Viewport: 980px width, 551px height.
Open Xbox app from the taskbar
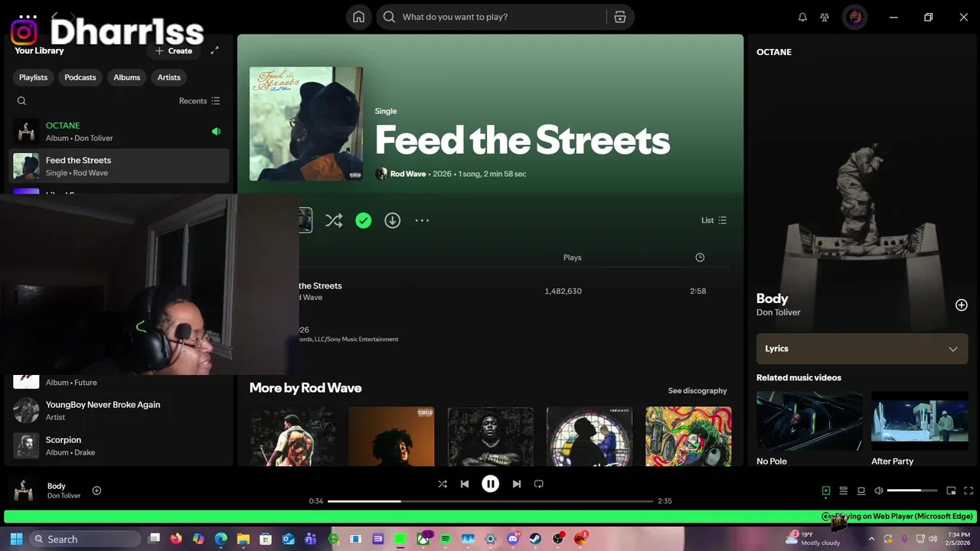point(423,539)
